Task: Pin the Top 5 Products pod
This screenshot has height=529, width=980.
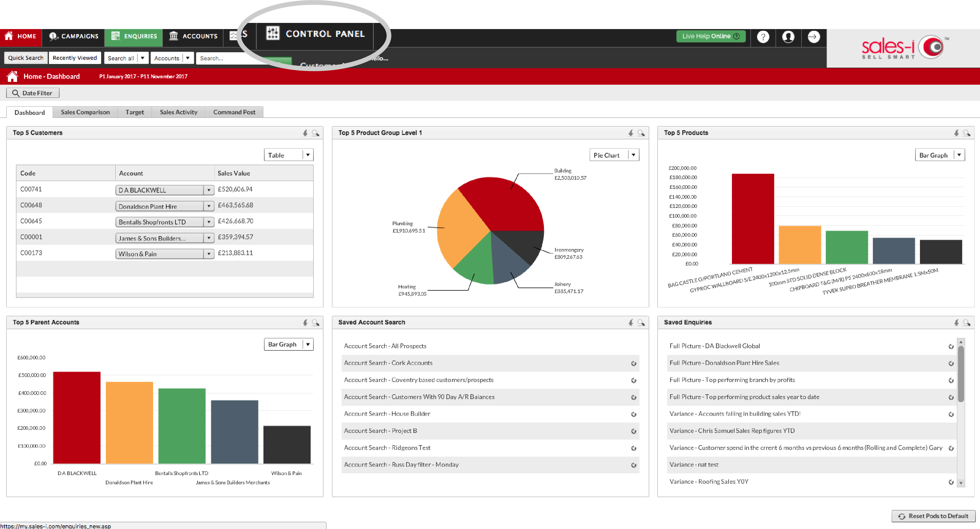Action: 957,133
